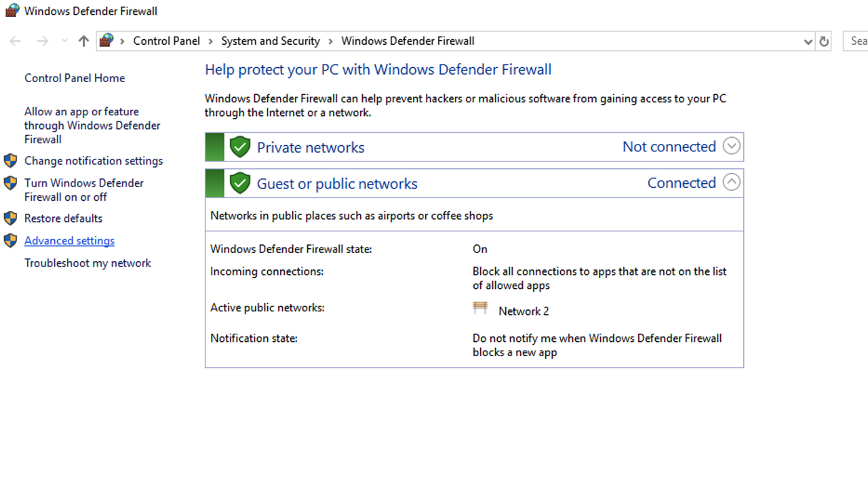Collapse Guest or public networks section chevron
The image size is (868, 502).
[731, 182]
